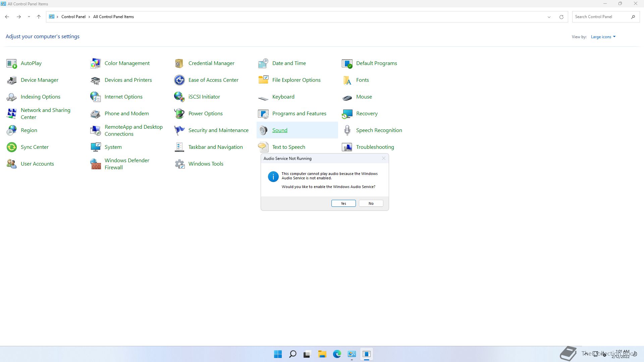
Task: Open File Explorer from taskbar
Action: (x=322, y=354)
